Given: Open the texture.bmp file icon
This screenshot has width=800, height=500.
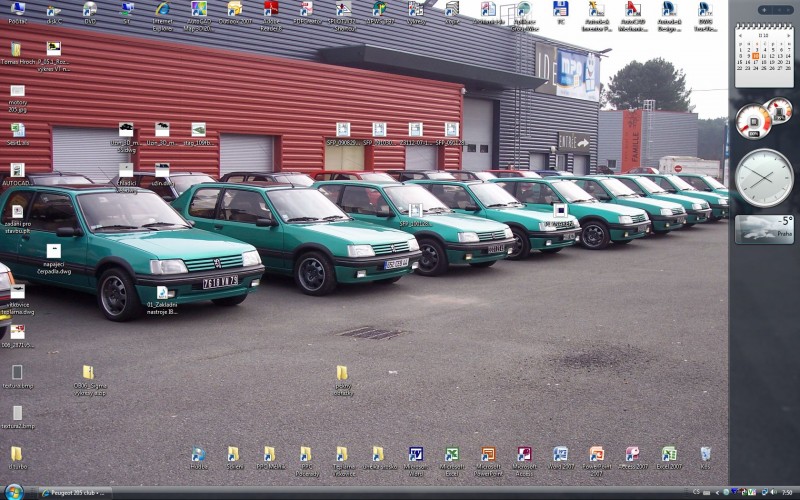Looking at the screenshot, I should (17, 373).
